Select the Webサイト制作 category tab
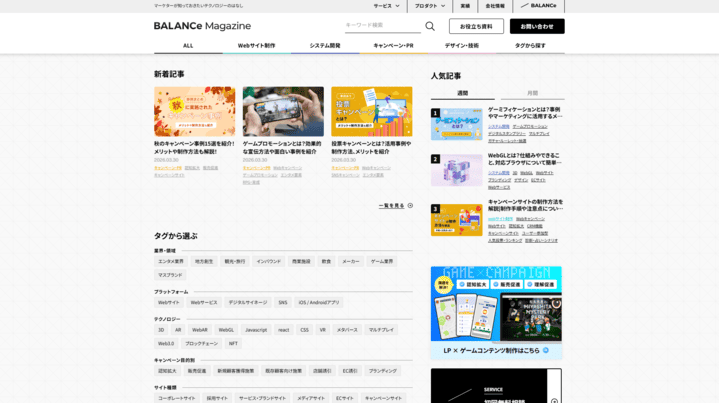 256,46
